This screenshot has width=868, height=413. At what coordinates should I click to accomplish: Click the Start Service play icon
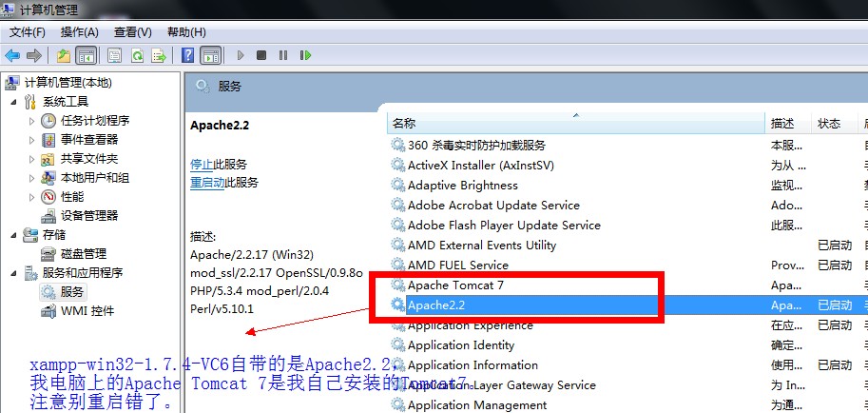241,55
